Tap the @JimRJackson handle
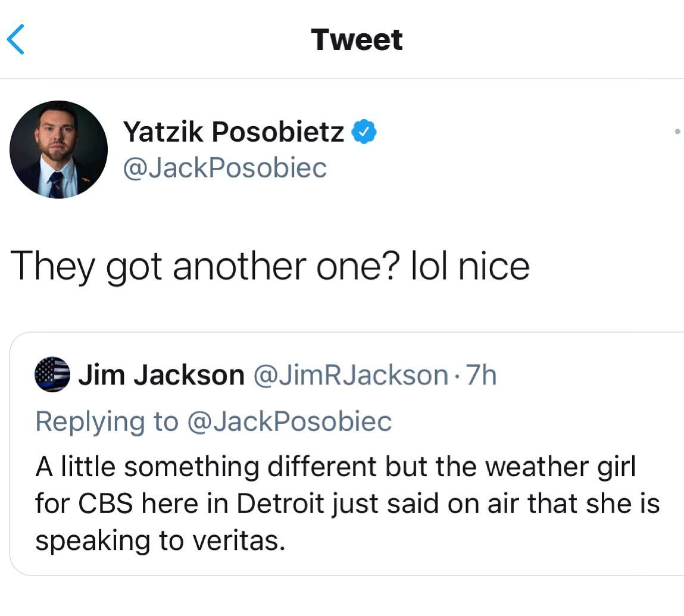 [351, 375]
